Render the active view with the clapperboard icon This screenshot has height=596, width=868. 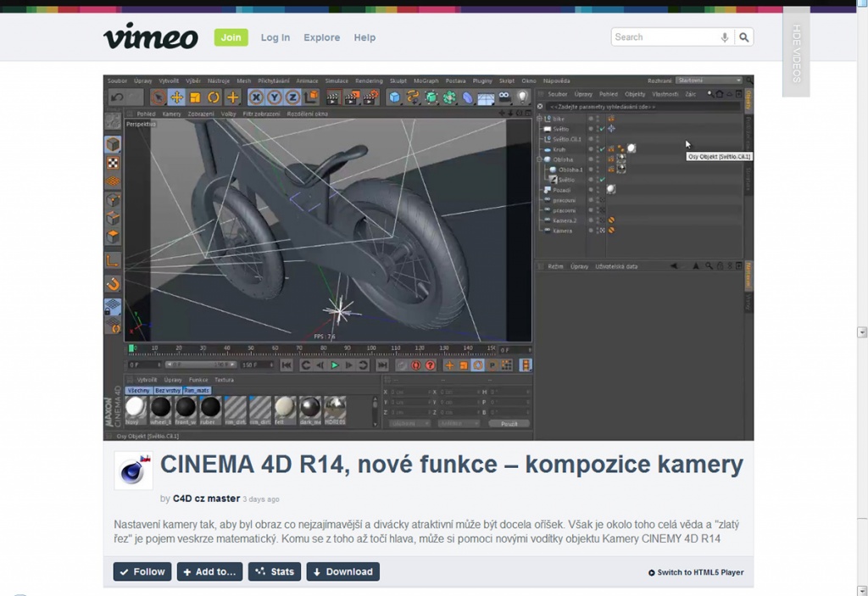click(x=333, y=98)
